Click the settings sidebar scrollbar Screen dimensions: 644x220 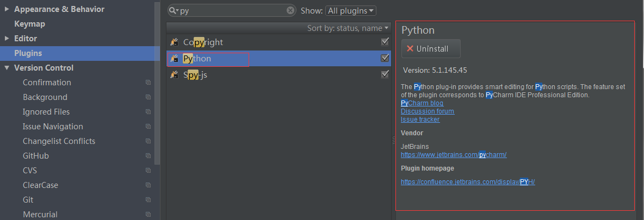tap(157, 82)
